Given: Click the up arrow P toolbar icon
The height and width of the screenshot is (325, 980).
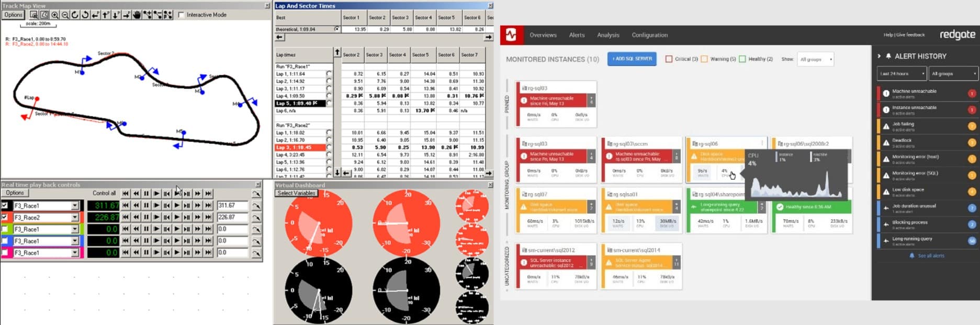Looking at the screenshot, I should pyautogui.click(x=106, y=15).
